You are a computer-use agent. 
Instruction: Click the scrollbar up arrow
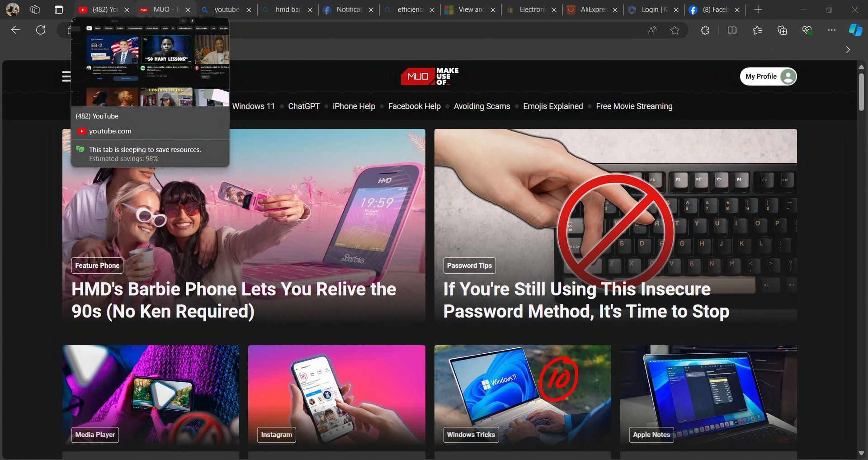861,66
